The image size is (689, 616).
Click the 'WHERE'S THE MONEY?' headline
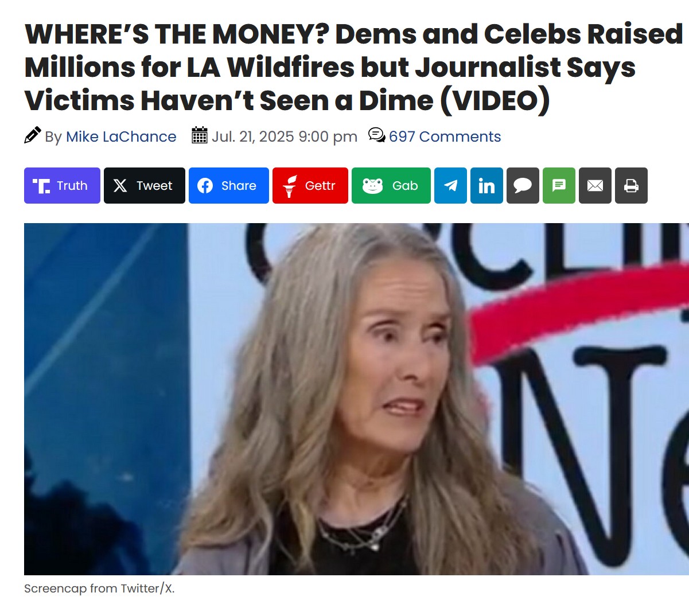pyautogui.click(x=353, y=67)
